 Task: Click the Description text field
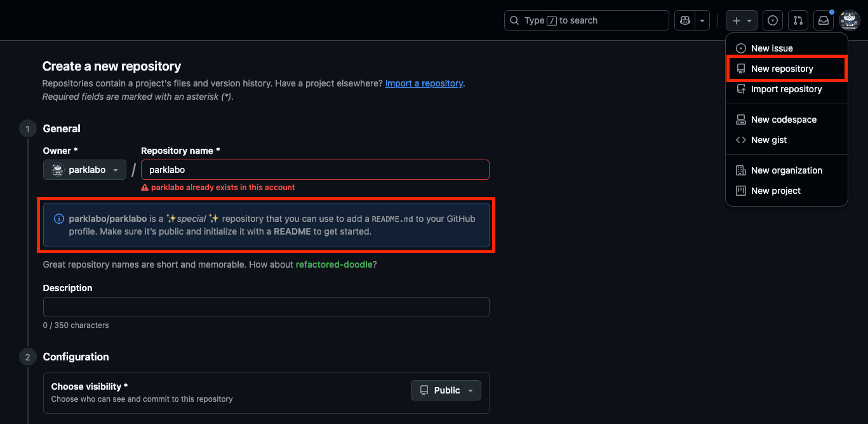point(266,307)
